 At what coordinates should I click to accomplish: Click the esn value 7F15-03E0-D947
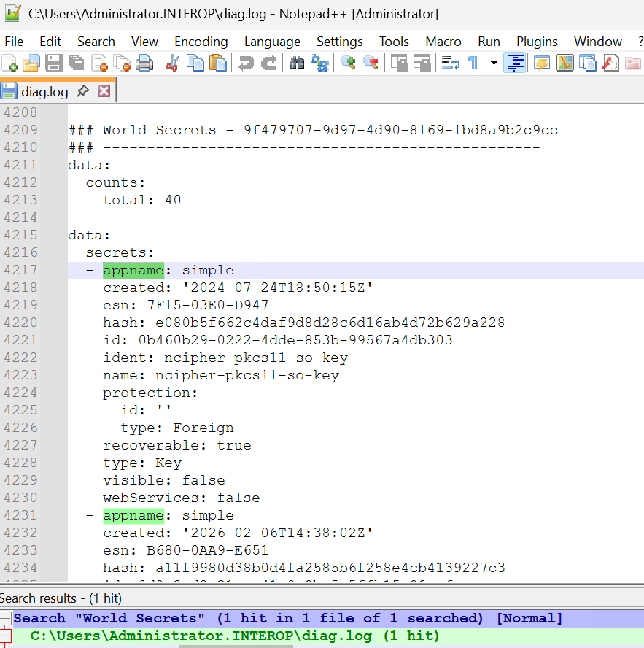(207, 305)
